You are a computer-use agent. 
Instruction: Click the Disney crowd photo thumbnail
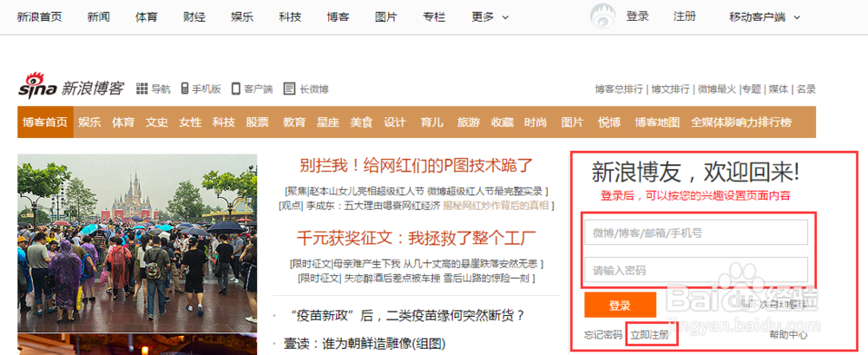tap(137, 242)
